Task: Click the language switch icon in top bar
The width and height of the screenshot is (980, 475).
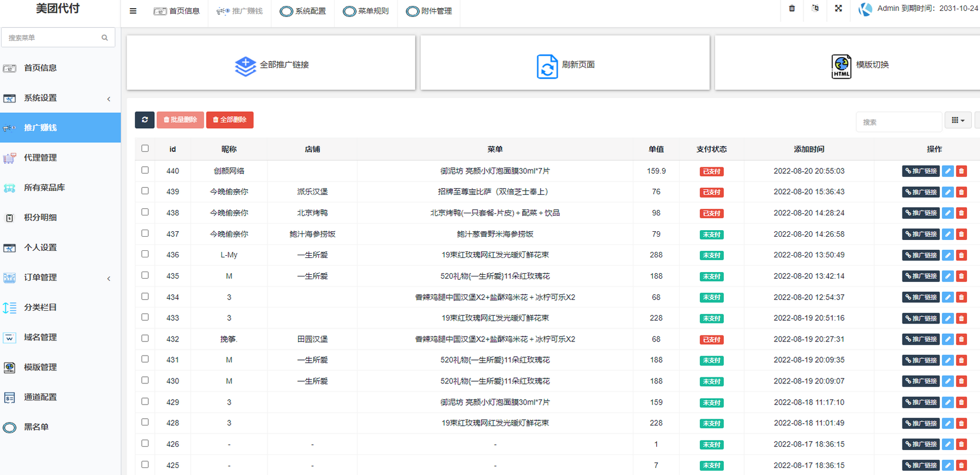Action: coord(815,8)
